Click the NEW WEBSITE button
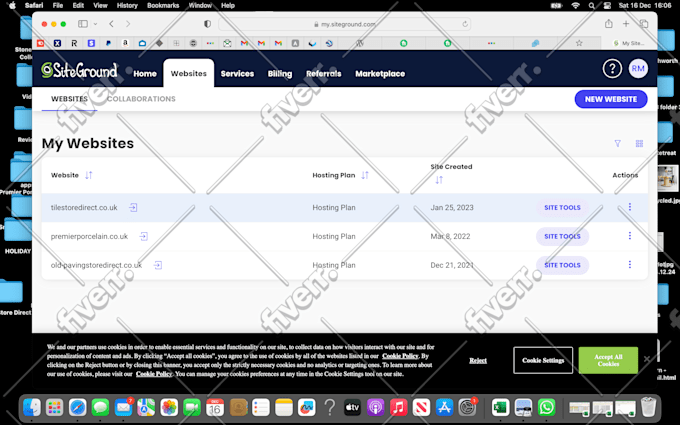This screenshot has height=425, width=680. (611, 99)
